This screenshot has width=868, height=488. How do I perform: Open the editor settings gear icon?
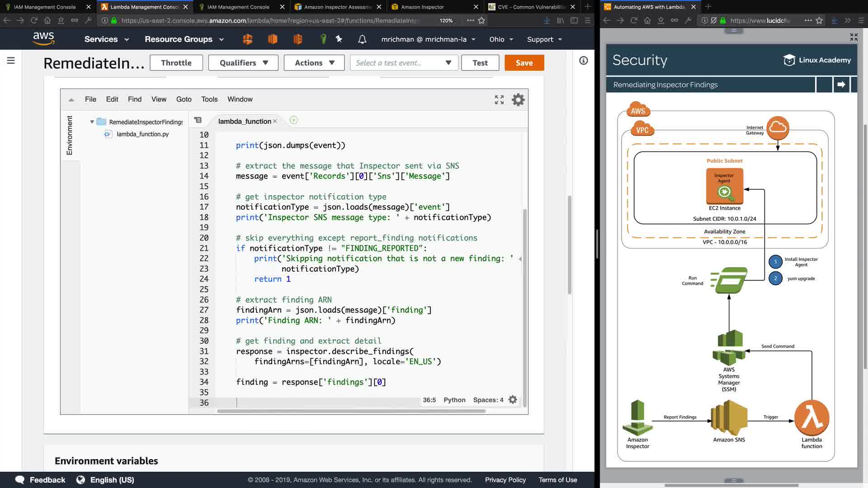pos(518,99)
